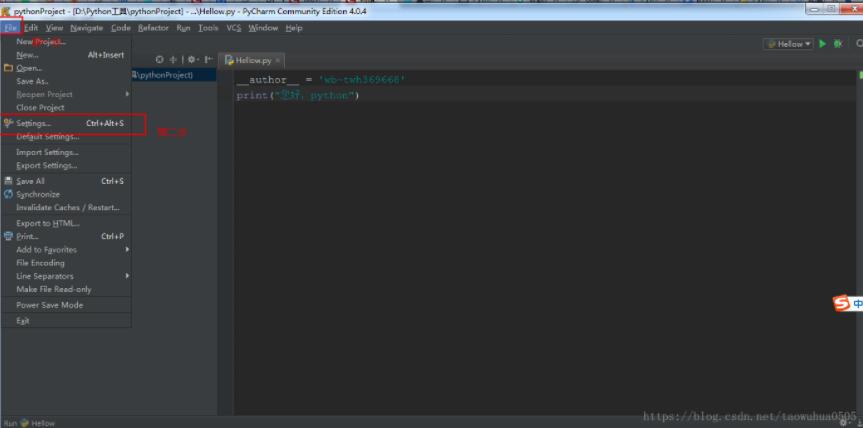Choose Print... menu entry
This screenshot has width=863, height=428.
pyautogui.click(x=66, y=236)
